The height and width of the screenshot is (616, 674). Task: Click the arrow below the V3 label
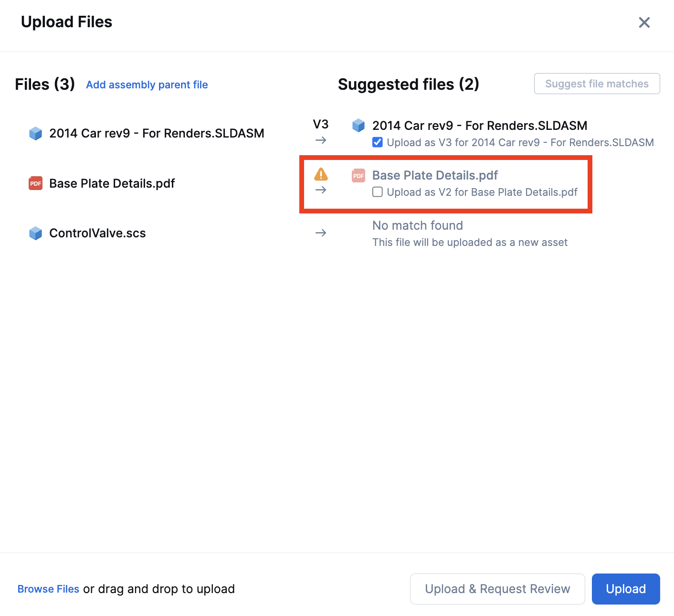tap(321, 140)
